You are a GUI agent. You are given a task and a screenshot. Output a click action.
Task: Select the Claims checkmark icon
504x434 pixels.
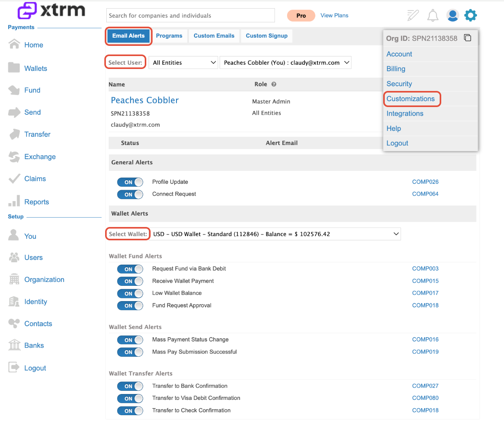pos(14,179)
